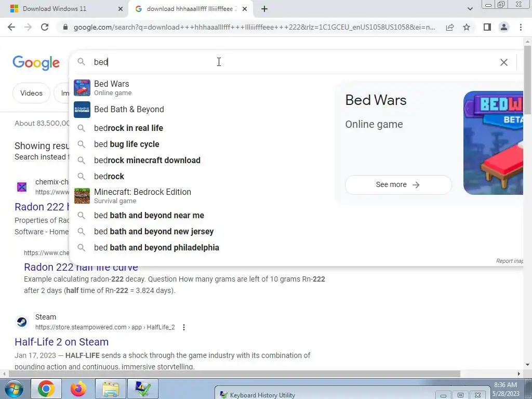Click the Keyboard History Utility window title
This screenshot has height=399, width=532.
pyautogui.click(x=262, y=395)
